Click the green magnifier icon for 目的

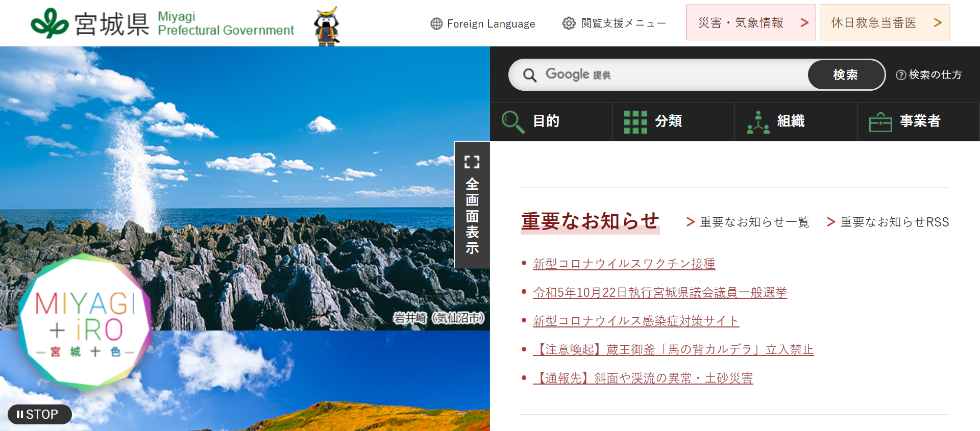[512, 122]
